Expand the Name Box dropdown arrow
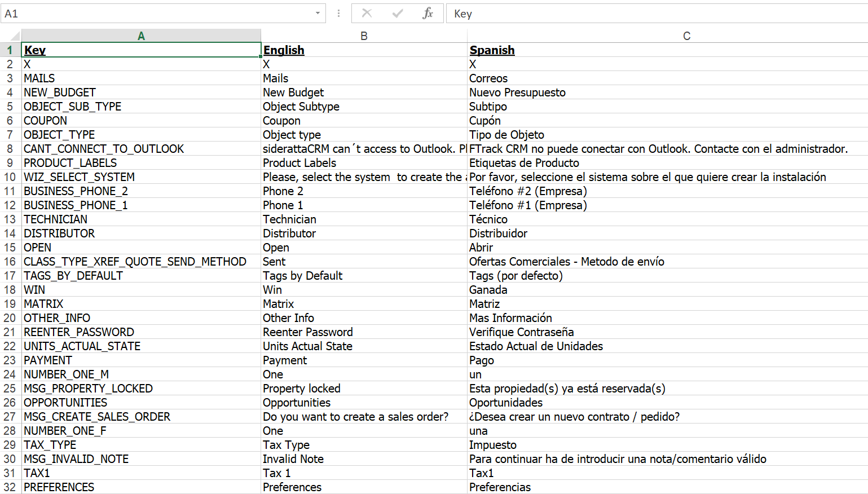Image resolution: width=868 pixels, height=494 pixels. pos(318,13)
